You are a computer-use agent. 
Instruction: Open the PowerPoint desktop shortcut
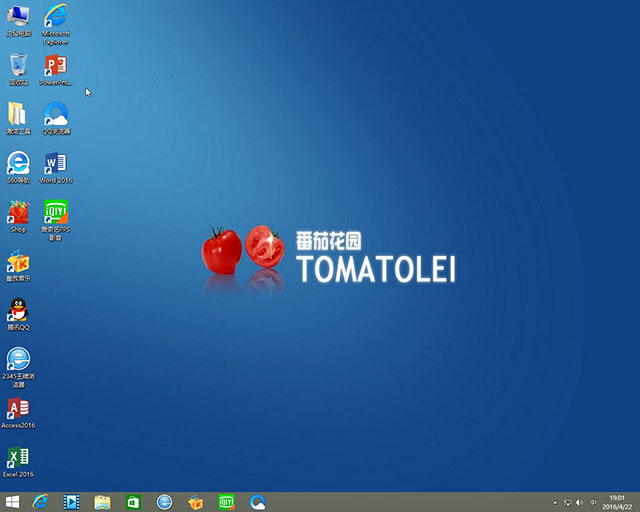(55, 67)
